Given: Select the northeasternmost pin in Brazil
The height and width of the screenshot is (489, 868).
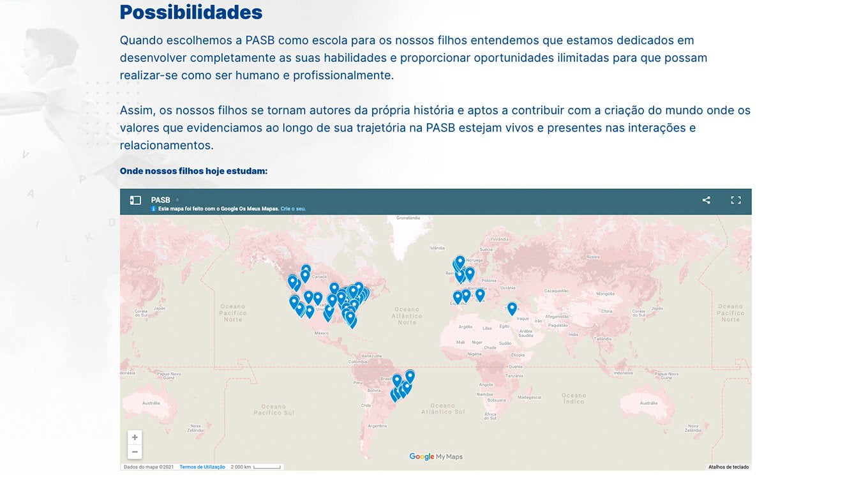Looking at the screenshot, I should [410, 375].
